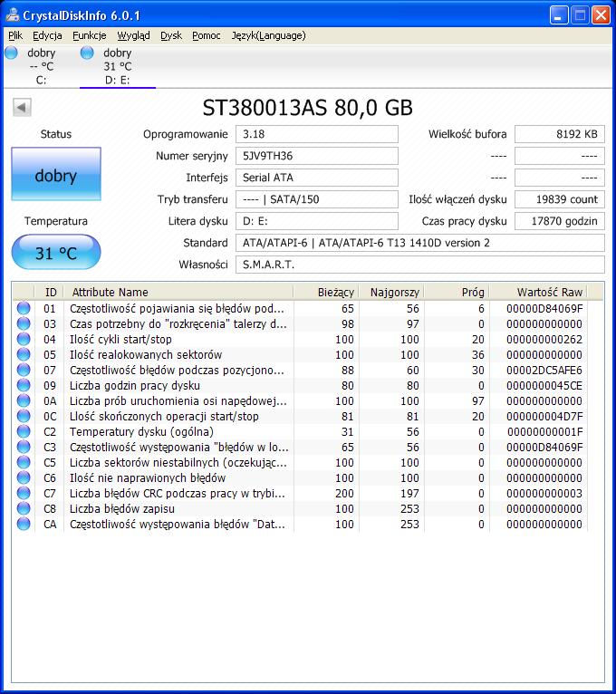The image size is (616, 694).
Task: Close the CrystalDiskInfo window
Action: [601, 15]
